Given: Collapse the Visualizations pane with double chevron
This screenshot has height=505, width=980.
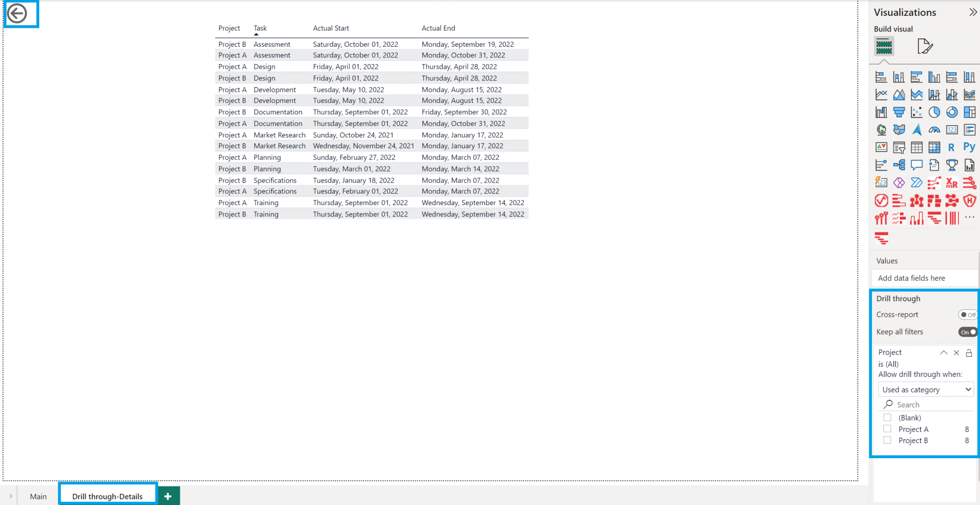Looking at the screenshot, I should point(973,12).
